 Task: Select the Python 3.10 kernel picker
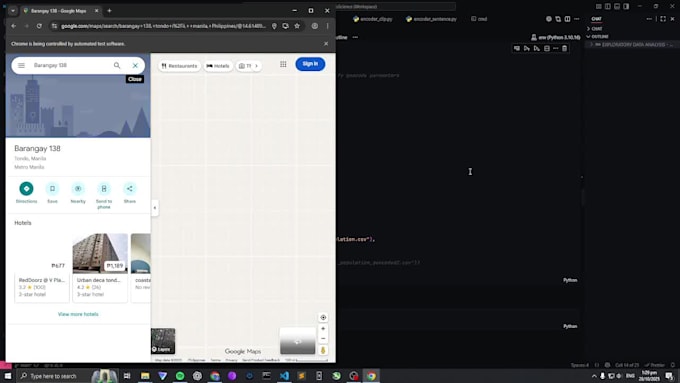(x=556, y=37)
